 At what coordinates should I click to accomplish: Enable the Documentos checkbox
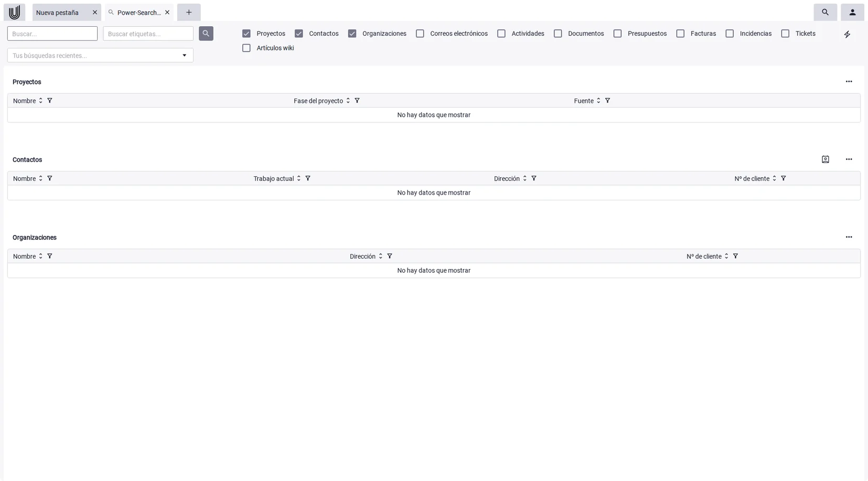(x=558, y=34)
